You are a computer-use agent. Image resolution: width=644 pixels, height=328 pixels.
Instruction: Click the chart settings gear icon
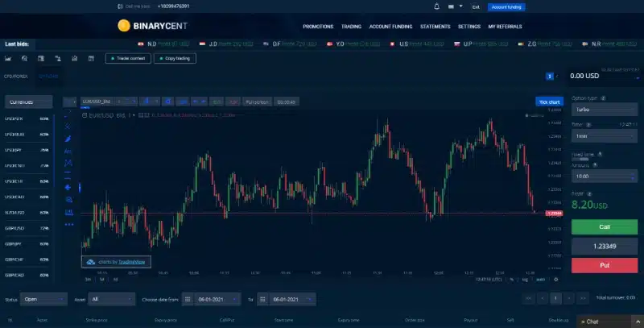click(x=555, y=280)
